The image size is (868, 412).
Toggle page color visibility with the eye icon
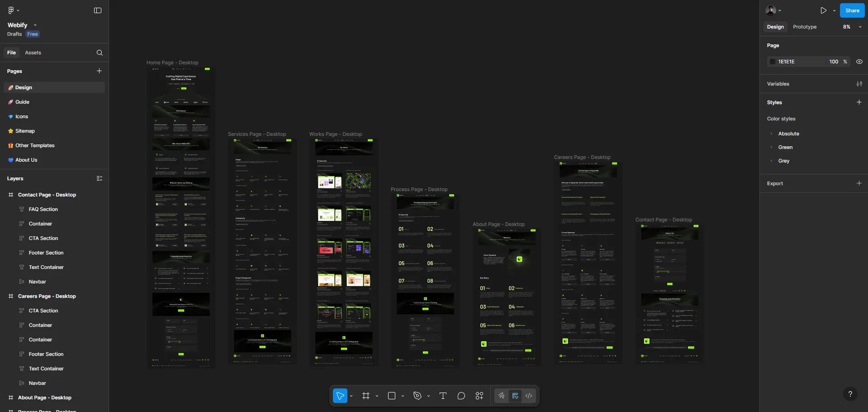tap(859, 62)
